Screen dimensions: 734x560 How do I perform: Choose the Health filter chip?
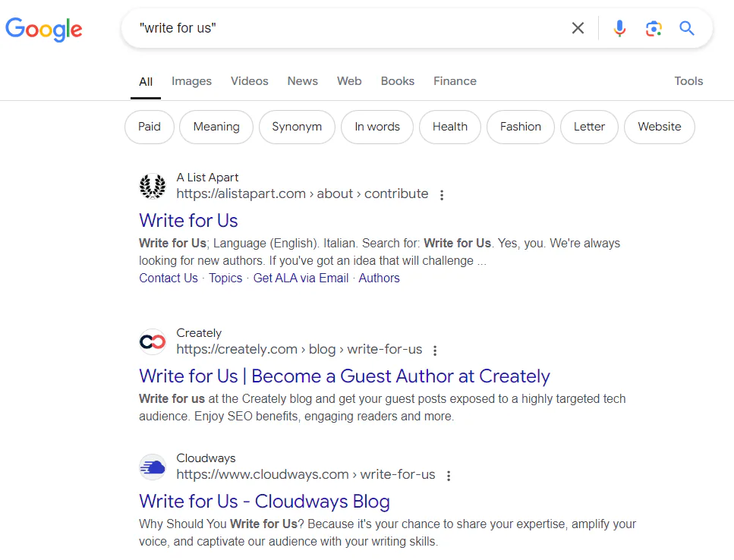450,127
